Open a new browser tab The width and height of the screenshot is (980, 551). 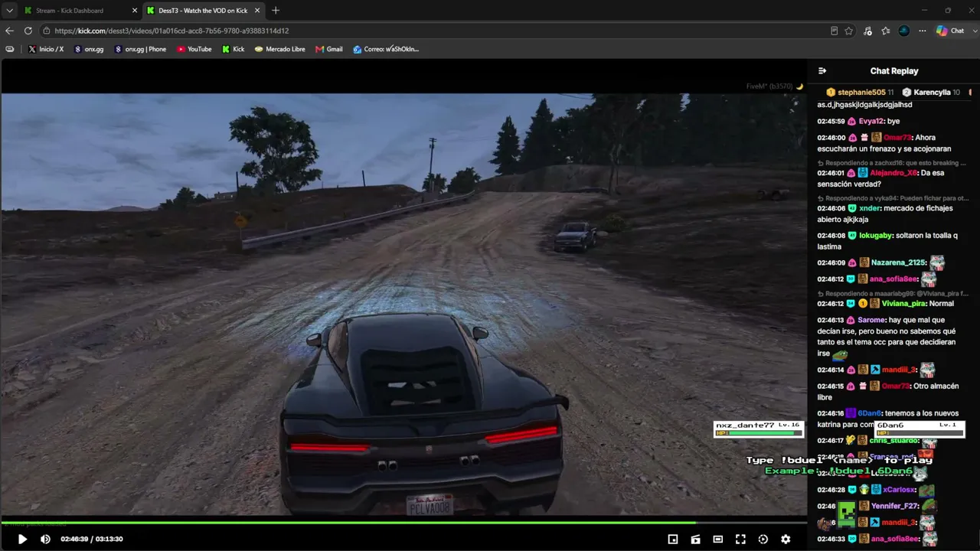click(276, 11)
